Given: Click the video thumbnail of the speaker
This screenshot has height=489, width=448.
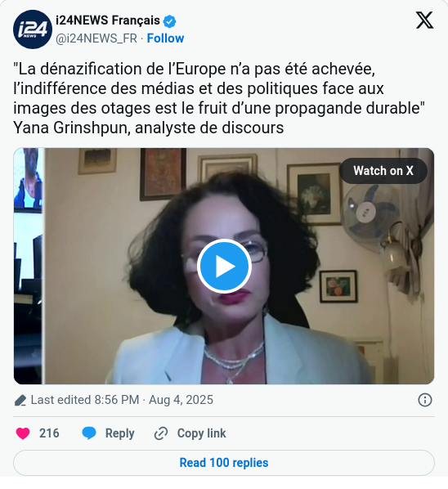Looking at the screenshot, I should 224,266.
